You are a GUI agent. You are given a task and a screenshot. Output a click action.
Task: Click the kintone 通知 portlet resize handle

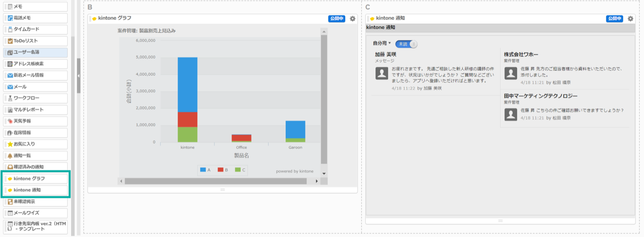coord(500,220)
